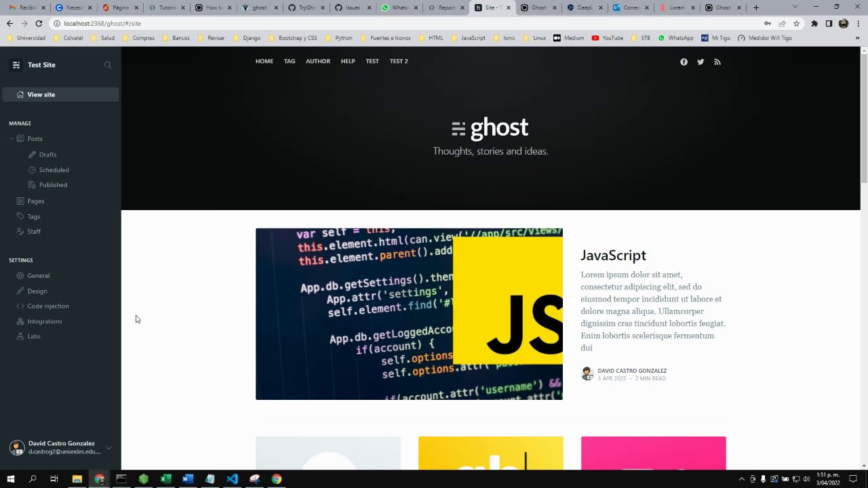The height and width of the screenshot is (488, 868).
Task: Open Labs settings
Action: pyautogui.click(x=33, y=336)
